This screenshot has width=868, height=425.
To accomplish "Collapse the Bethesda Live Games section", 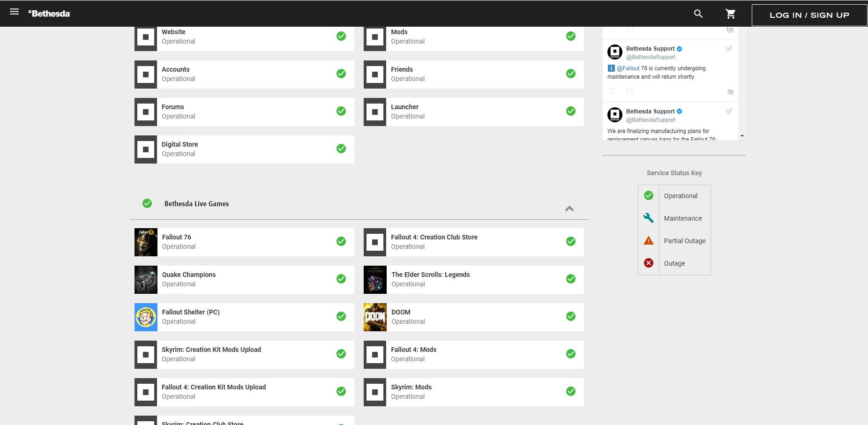I will point(569,209).
